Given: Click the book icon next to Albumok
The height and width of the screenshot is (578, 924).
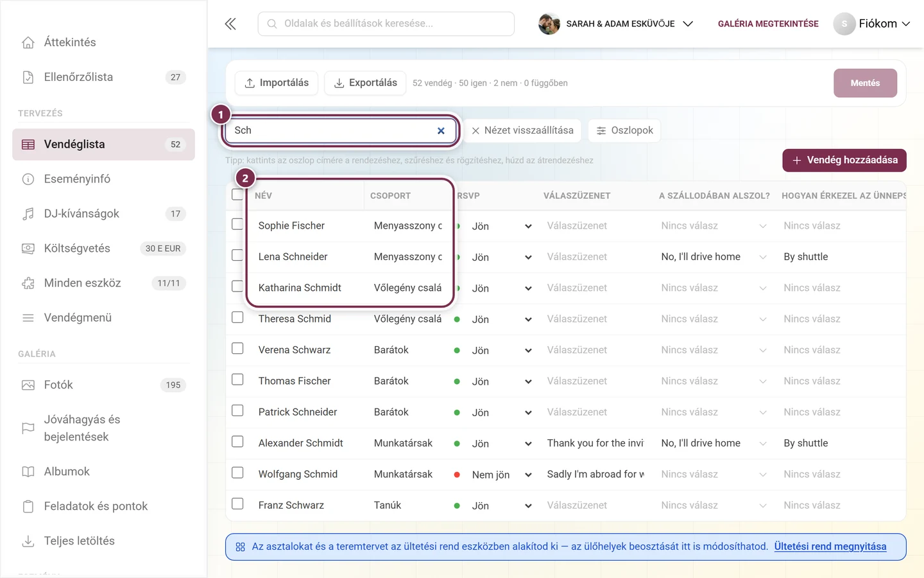Looking at the screenshot, I should click(28, 472).
